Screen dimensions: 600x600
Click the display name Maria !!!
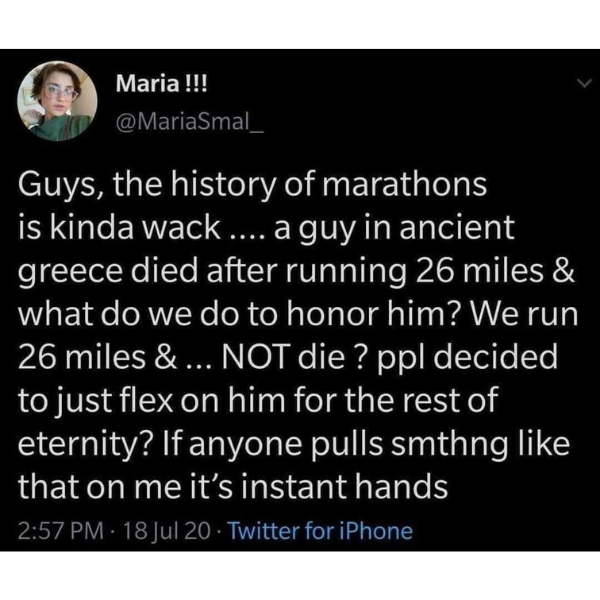click(x=161, y=83)
